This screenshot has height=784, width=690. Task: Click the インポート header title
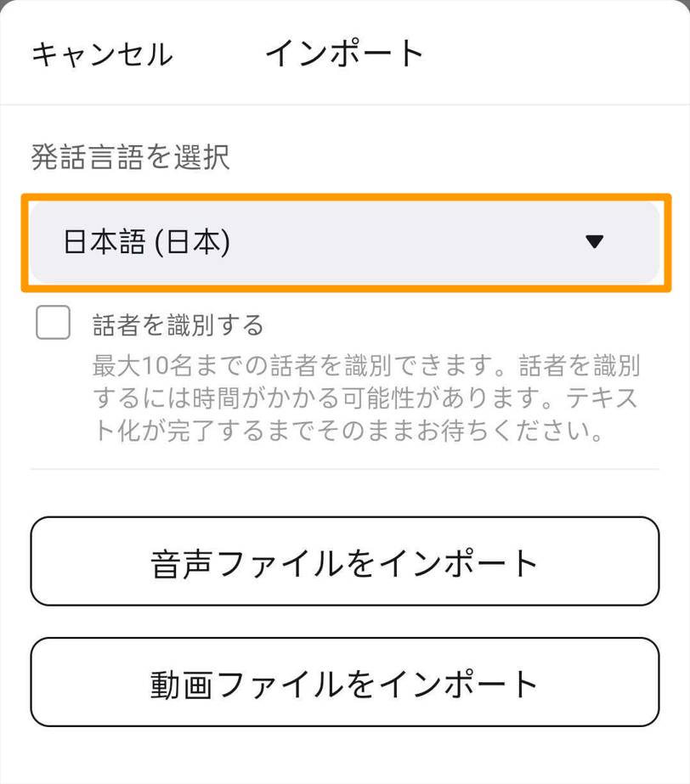pyautogui.click(x=345, y=54)
